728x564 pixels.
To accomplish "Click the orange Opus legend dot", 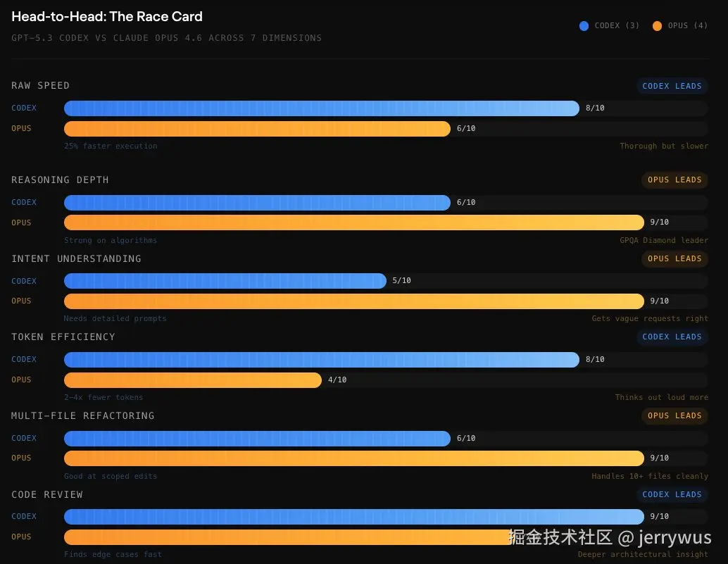I will coord(657,26).
